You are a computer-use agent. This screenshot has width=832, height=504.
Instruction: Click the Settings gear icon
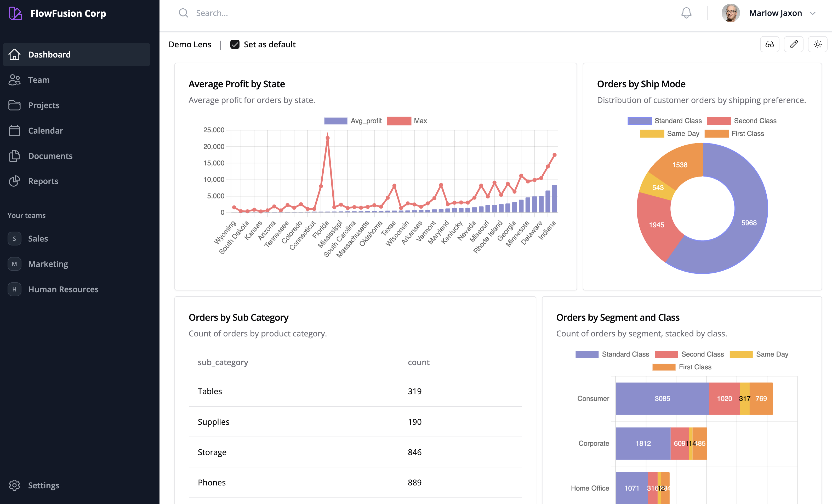coord(14,485)
